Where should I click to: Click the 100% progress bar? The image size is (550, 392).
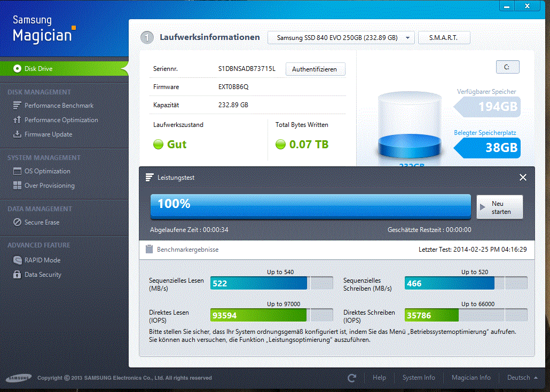pyautogui.click(x=310, y=207)
